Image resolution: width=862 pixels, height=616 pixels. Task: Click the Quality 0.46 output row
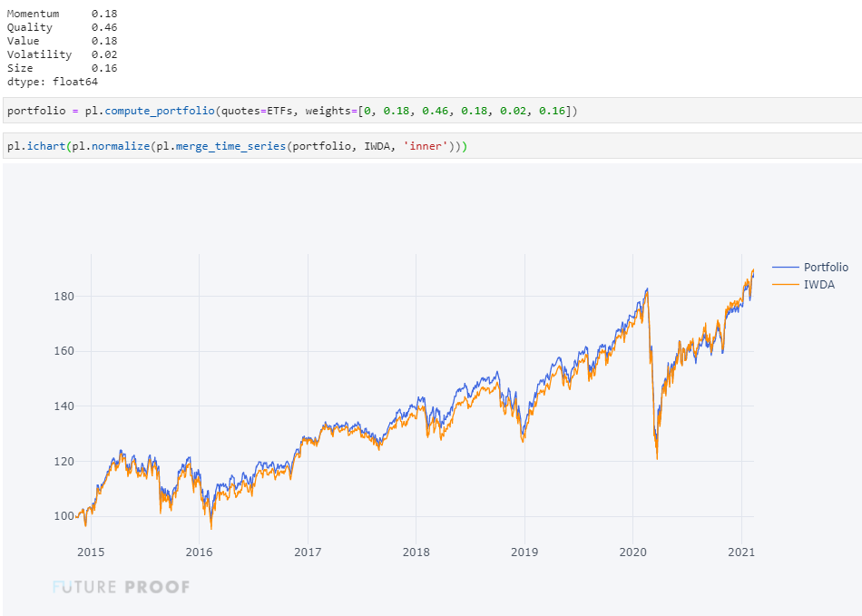pyautogui.click(x=62, y=28)
